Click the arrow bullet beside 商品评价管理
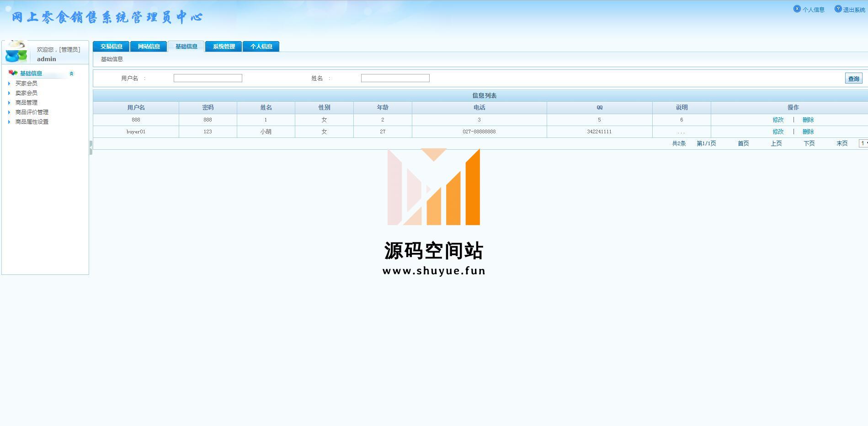Screen dimensions: 868x426 pos(9,112)
